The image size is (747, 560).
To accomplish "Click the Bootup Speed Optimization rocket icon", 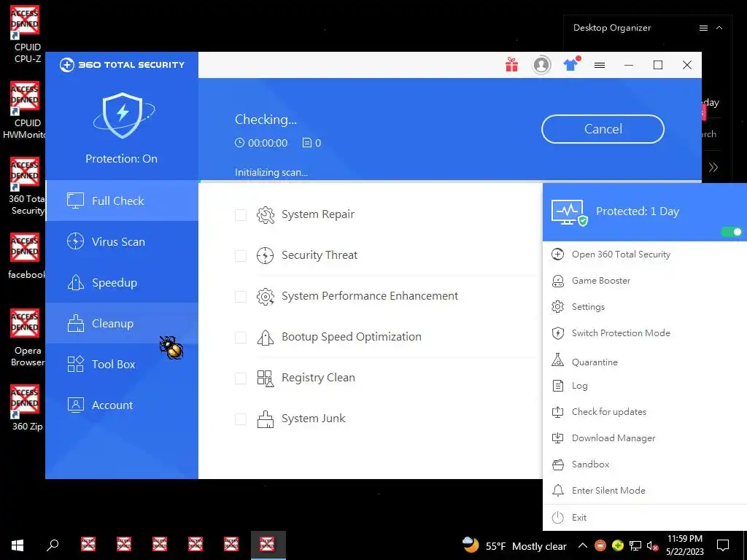I will [x=266, y=338].
